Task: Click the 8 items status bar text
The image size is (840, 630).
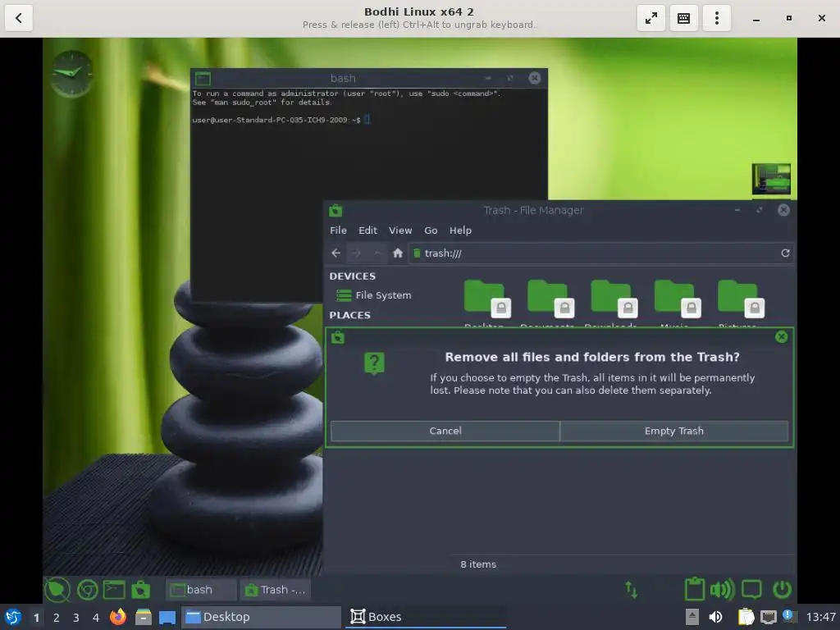Action: [x=478, y=564]
